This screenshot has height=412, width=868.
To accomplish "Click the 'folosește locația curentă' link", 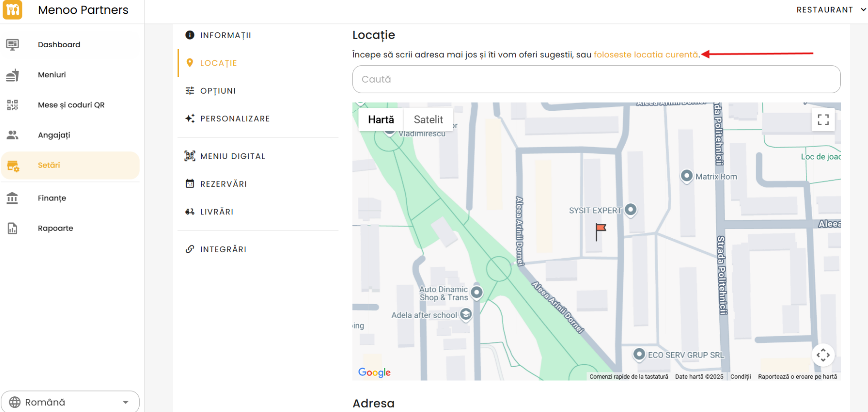I will (x=646, y=55).
